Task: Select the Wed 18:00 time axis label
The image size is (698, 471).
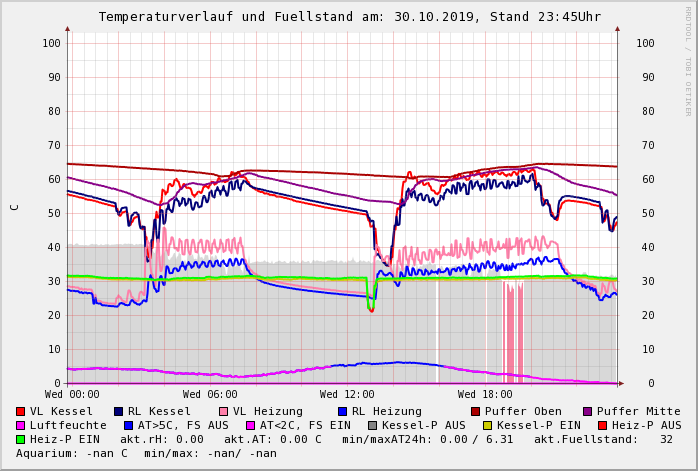Action: (x=485, y=395)
